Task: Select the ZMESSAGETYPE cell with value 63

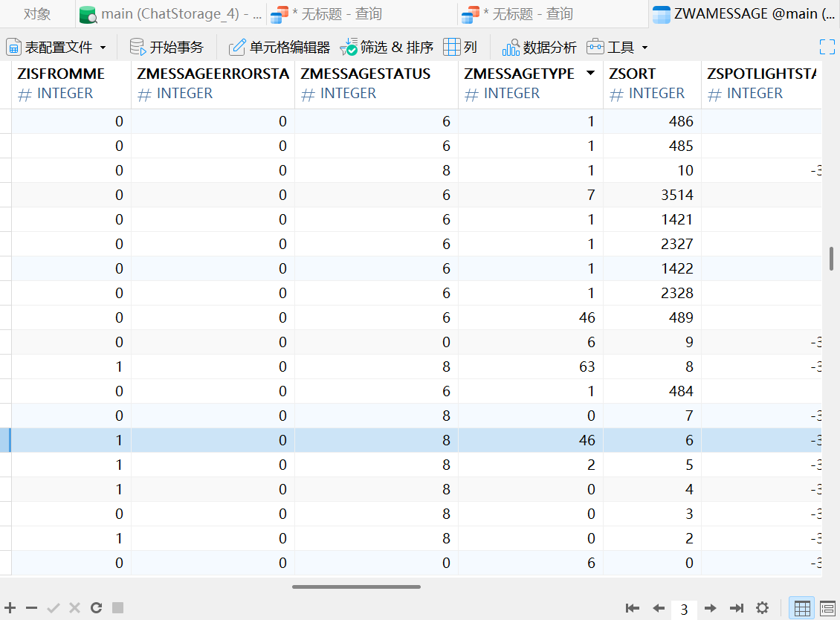Action: [x=530, y=366]
